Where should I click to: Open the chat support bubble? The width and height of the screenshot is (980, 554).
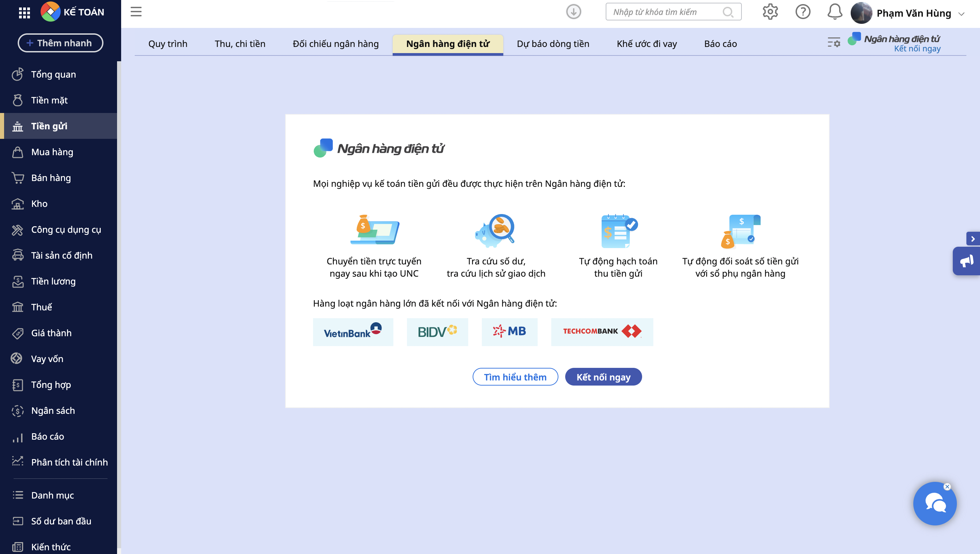pos(934,504)
